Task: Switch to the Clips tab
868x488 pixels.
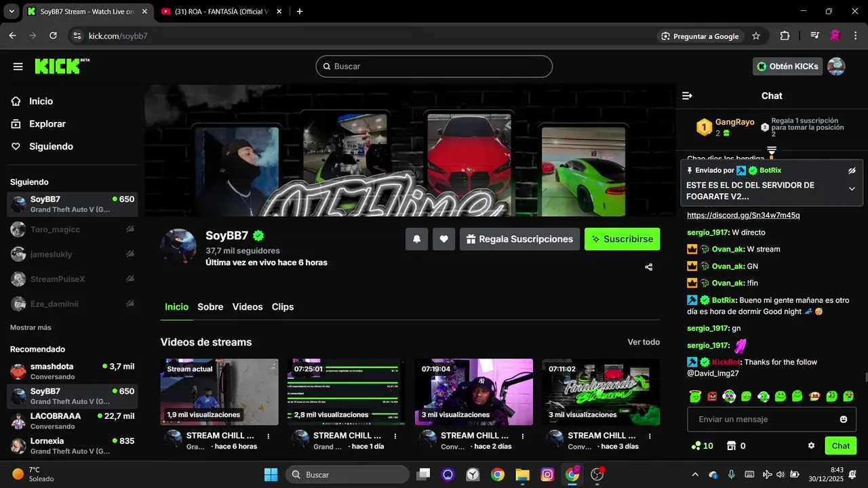Action: click(x=283, y=307)
